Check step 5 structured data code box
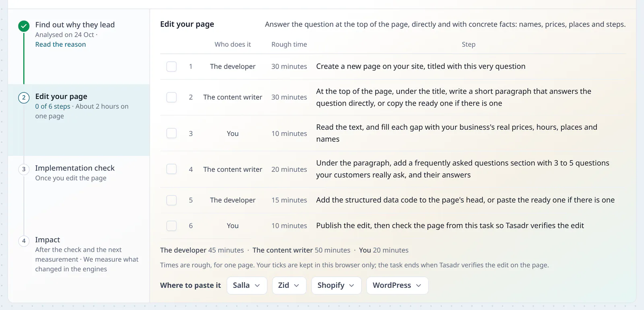 (x=171, y=200)
